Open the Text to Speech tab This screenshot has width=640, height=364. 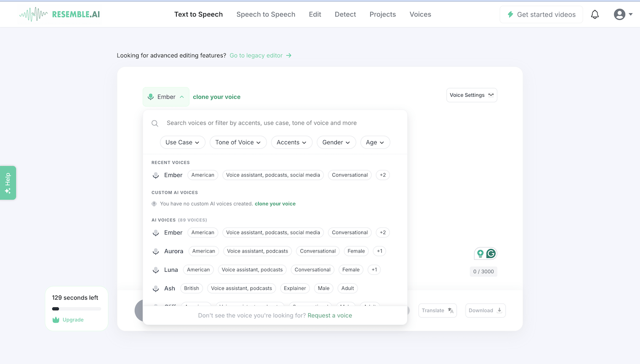pyautogui.click(x=198, y=15)
